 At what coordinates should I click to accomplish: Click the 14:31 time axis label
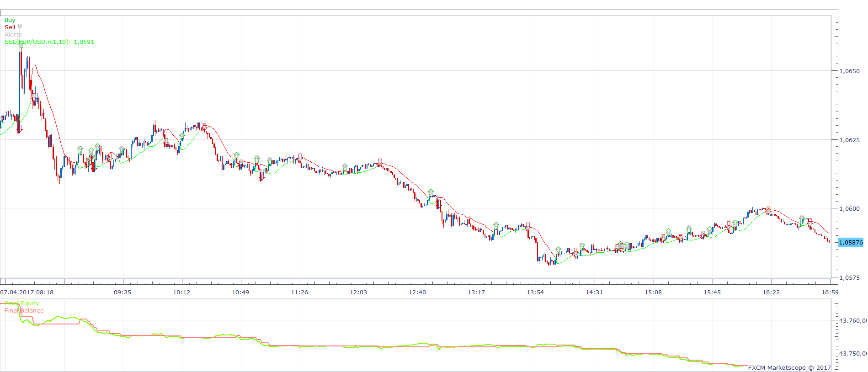click(x=594, y=292)
